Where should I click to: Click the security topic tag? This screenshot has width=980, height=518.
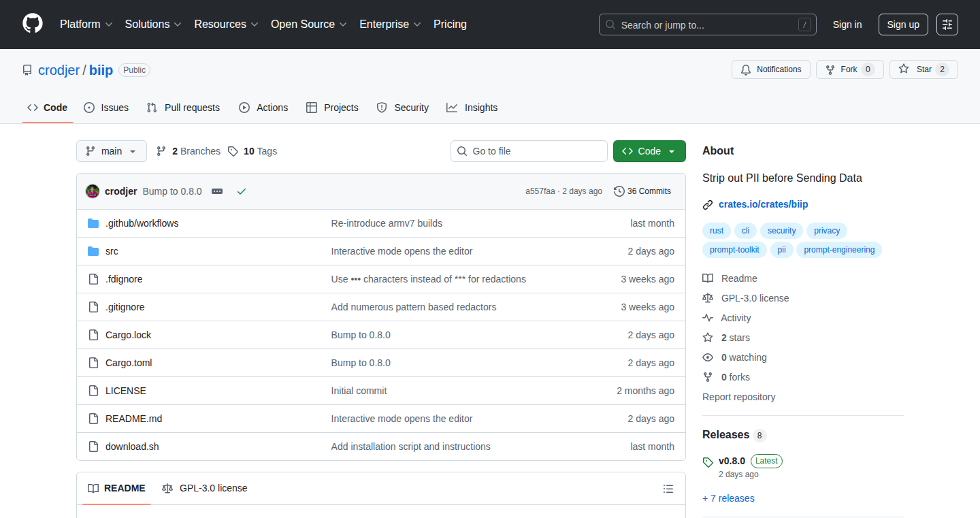[x=782, y=231]
